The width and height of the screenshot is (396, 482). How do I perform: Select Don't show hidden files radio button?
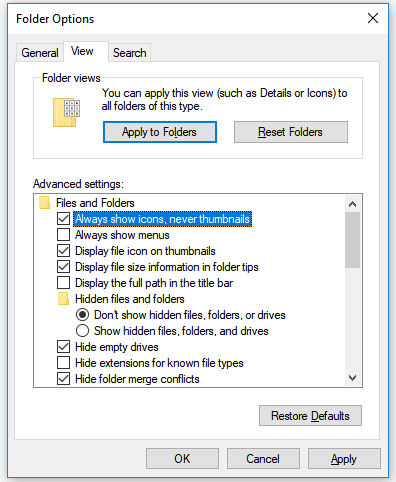pyautogui.click(x=82, y=315)
